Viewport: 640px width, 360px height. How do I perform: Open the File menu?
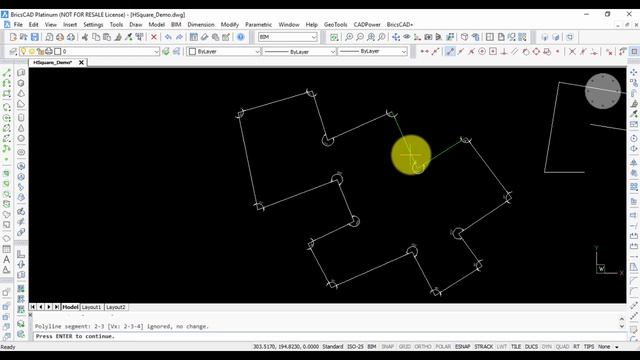click(x=18, y=24)
